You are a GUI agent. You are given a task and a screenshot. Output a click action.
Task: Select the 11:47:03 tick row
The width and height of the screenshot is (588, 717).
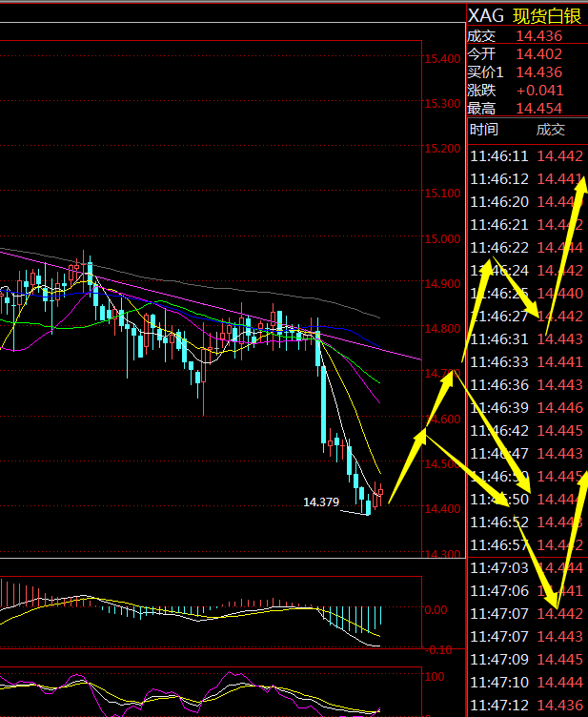[x=527, y=567]
